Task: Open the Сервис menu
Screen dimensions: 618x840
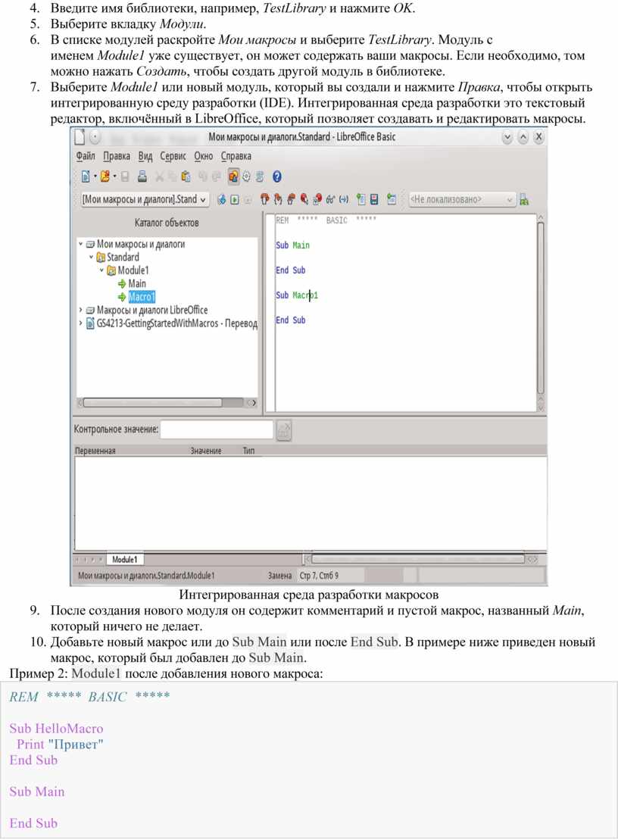Action: click(x=173, y=156)
